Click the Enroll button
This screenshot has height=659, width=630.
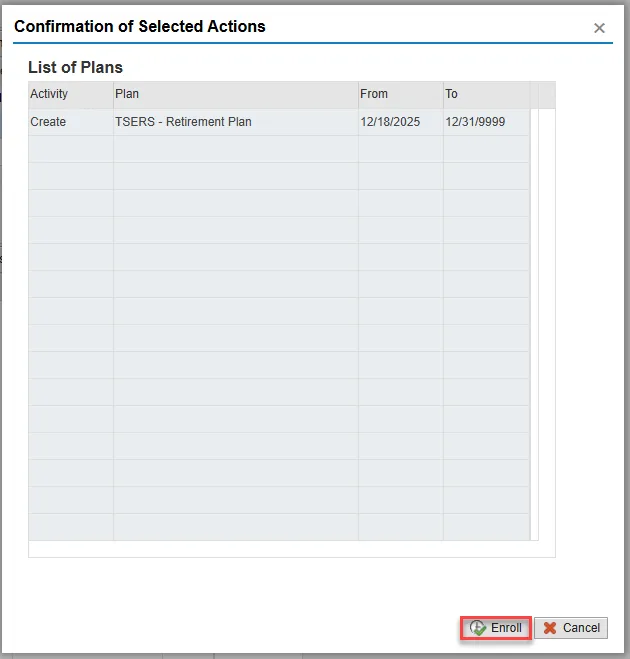coord(496,628)
